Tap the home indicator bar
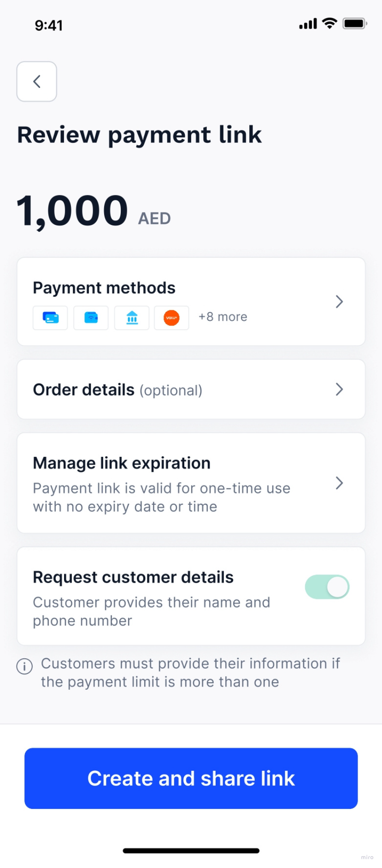 [x=191, y=850]
